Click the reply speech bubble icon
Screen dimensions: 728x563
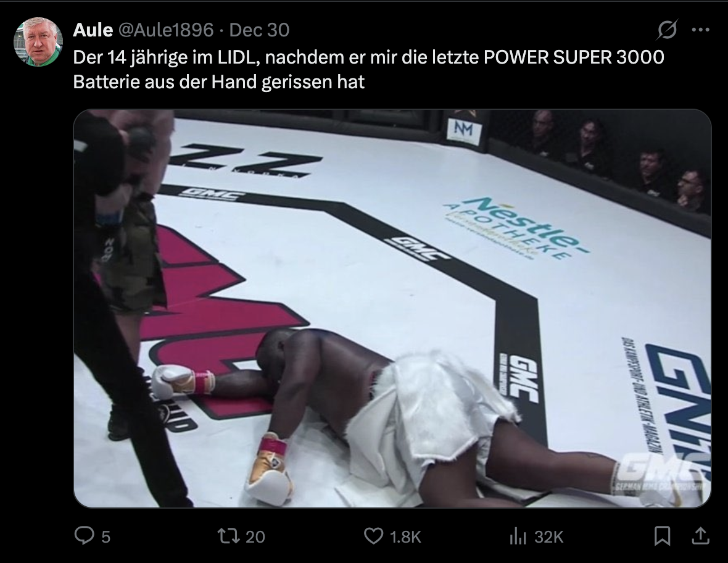point(84,536)
